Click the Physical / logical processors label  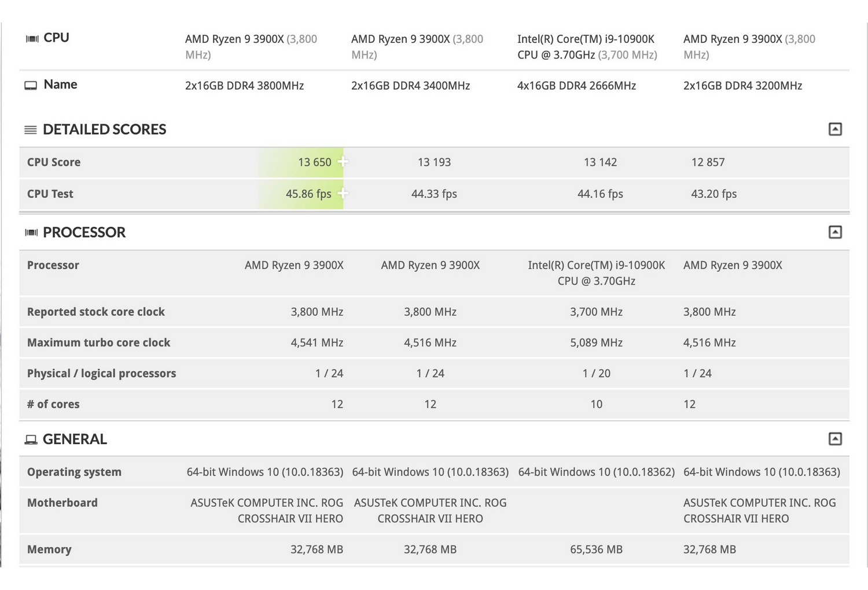(102, 373)
